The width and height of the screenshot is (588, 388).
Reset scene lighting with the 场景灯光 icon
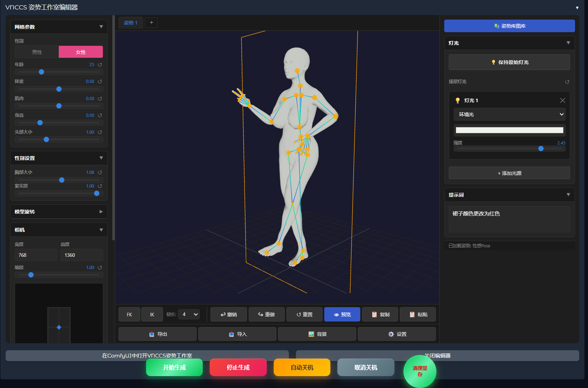pyautogui.click(x=567, y=82)
